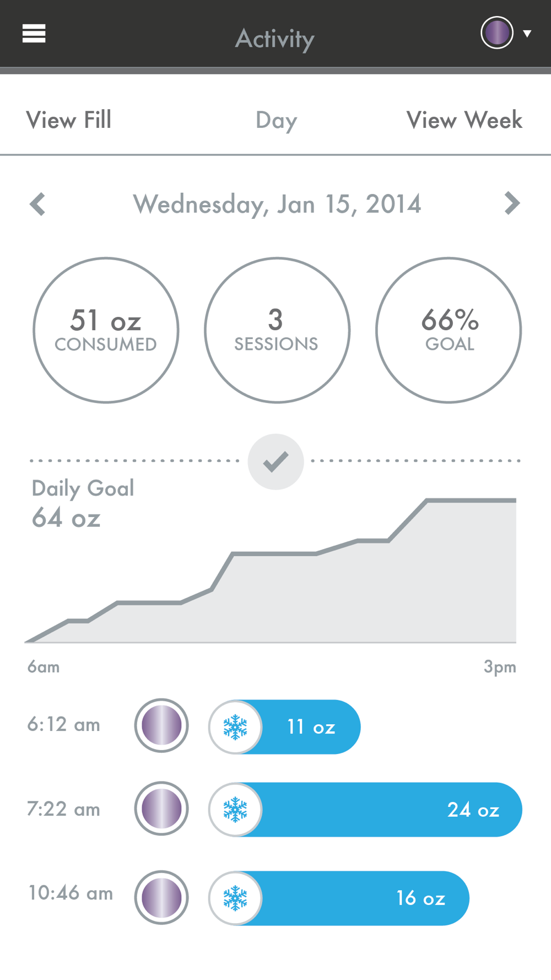This screenshot has height=980, width=551.
Task: Tap the purple bottle icon at 6:12 am
Action: point(161,725)
